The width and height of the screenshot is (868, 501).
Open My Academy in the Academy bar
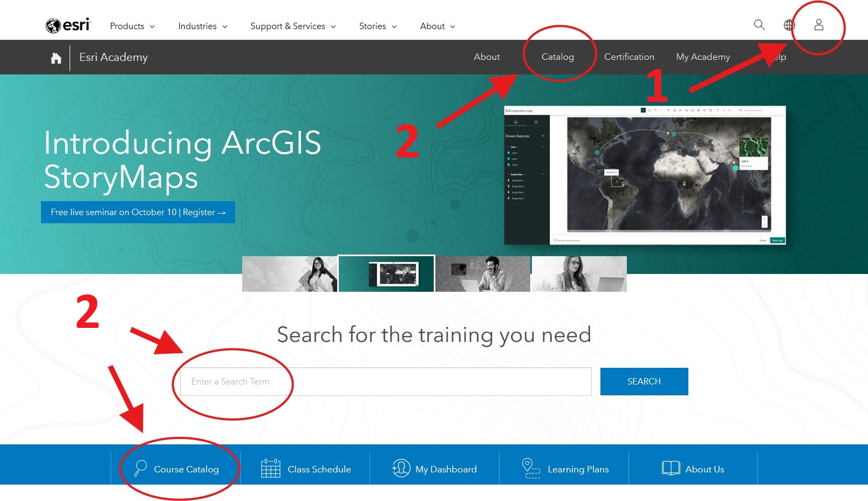pyautogui.click(x=703, y=57)
